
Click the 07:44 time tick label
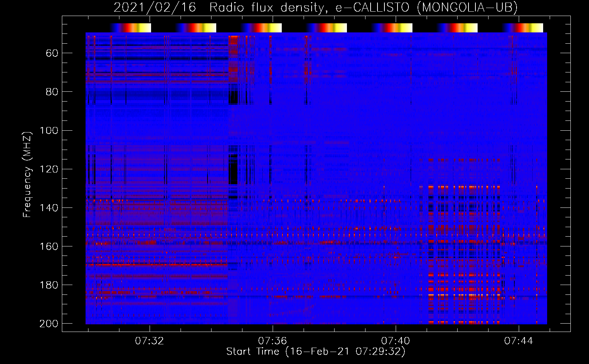(x=518, y=341)
